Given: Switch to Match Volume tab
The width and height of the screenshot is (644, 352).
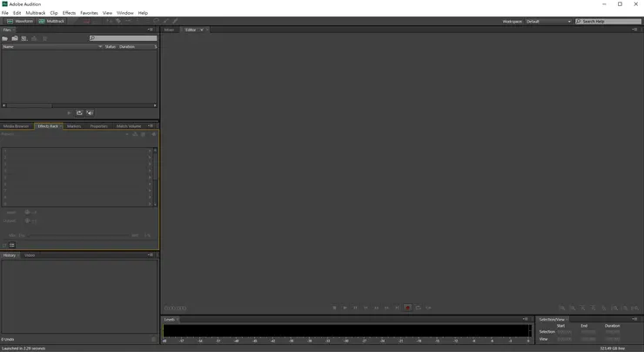Looking at the screenshot, I should pos(129,126).
